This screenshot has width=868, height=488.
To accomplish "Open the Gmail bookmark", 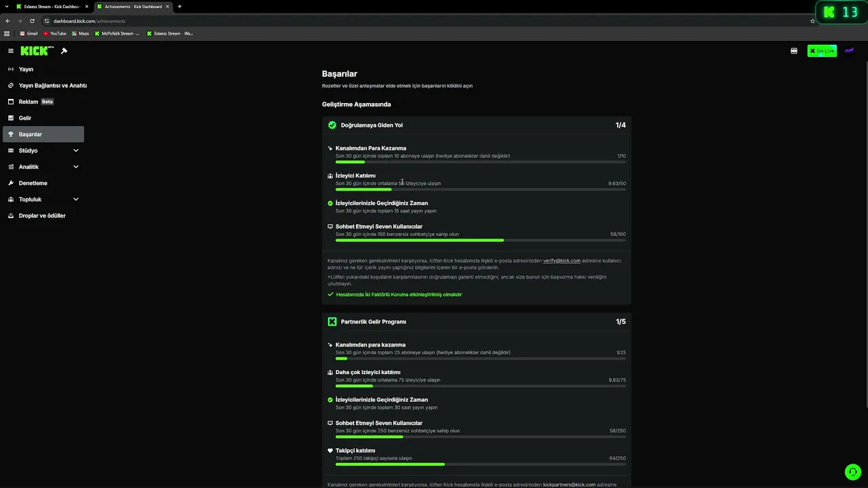I will click(28, 33).
